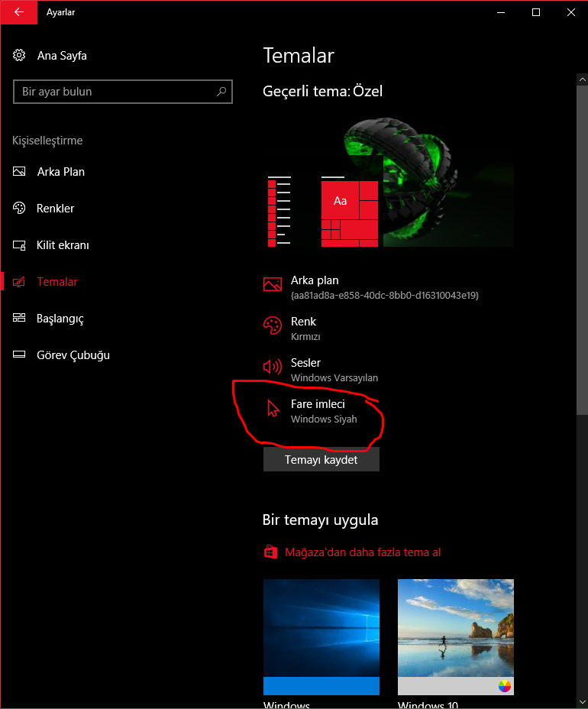Open Ana Sayfa gear icon

(19, 55)
